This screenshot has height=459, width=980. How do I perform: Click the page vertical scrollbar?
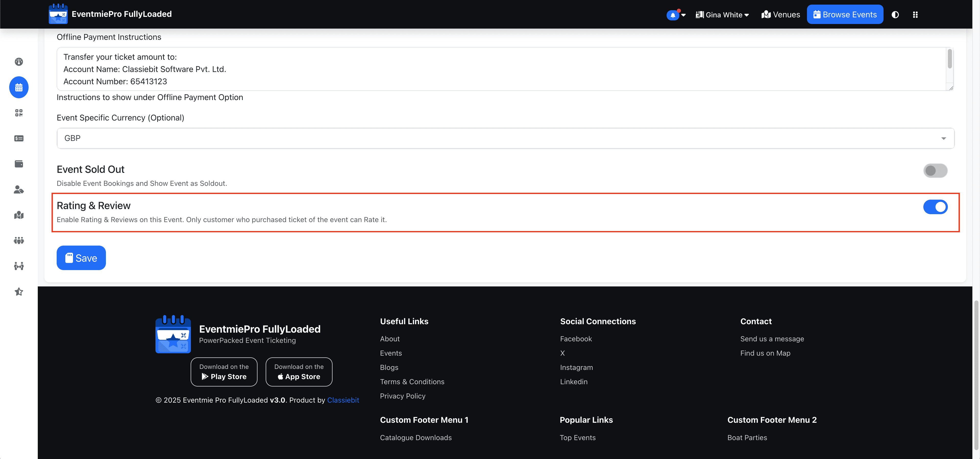[x=976, y=375]
